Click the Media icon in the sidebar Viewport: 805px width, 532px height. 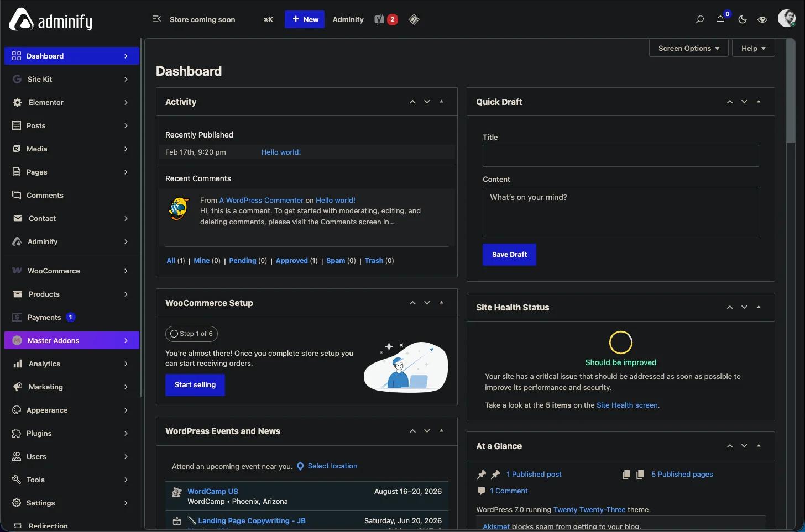[x=17, y=149]
